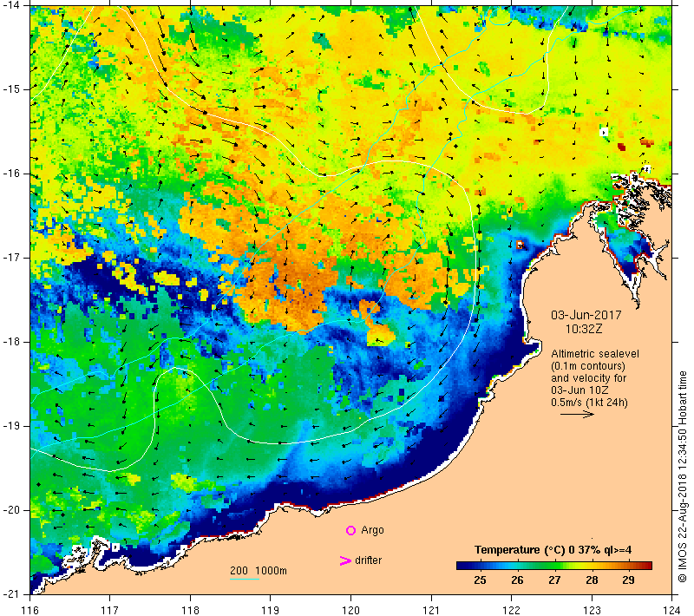Click the longitude axis label 124

[671, 610]
